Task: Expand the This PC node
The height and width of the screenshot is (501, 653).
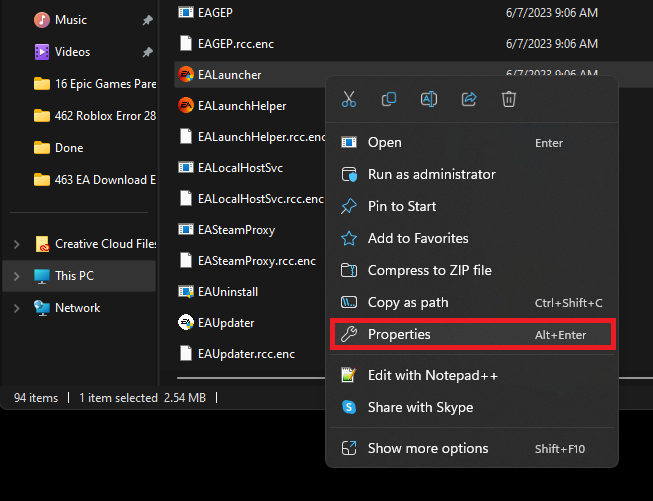Action: point(17,276)
